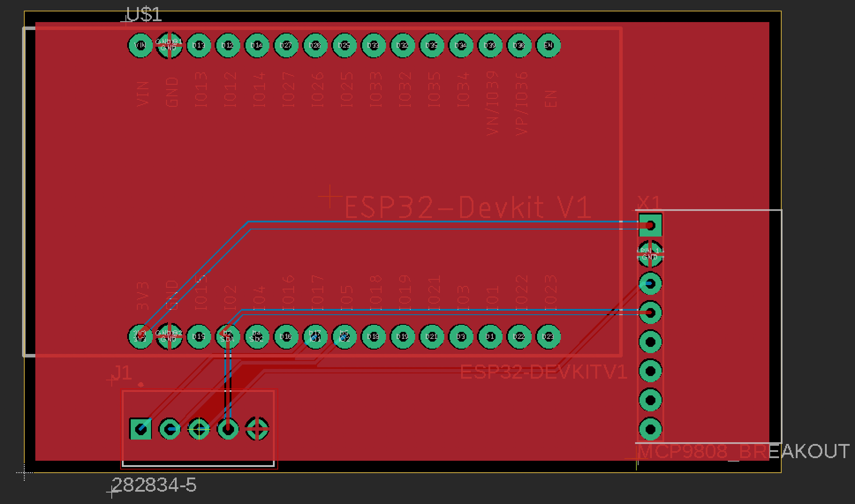Select the IO35 pad on the ESP32 header

click(431, 45)
